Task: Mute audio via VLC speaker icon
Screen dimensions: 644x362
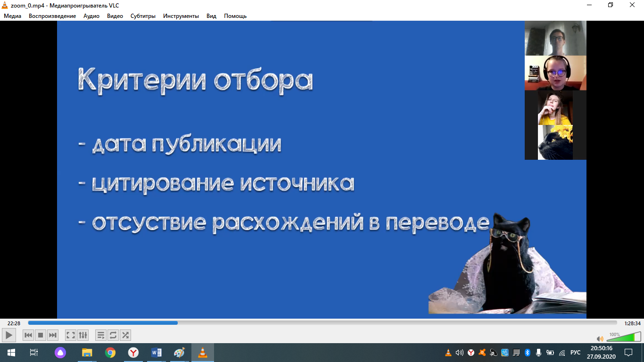Action: 600,338
